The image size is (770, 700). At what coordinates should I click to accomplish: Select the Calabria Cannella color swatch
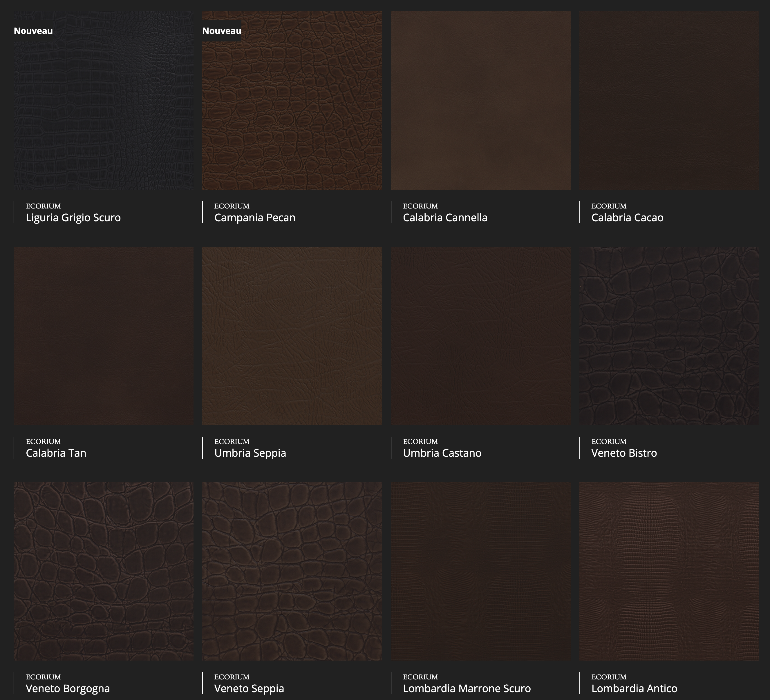coord(480,100)
